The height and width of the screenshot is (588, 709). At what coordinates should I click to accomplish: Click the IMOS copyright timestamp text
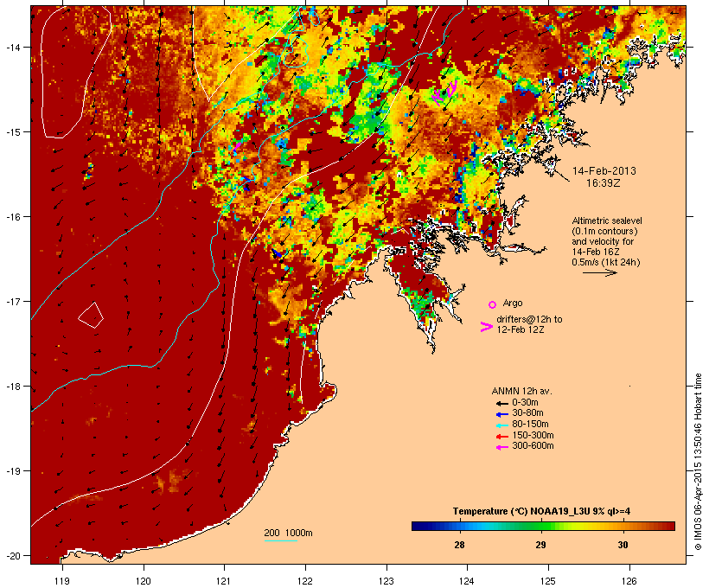698,462
